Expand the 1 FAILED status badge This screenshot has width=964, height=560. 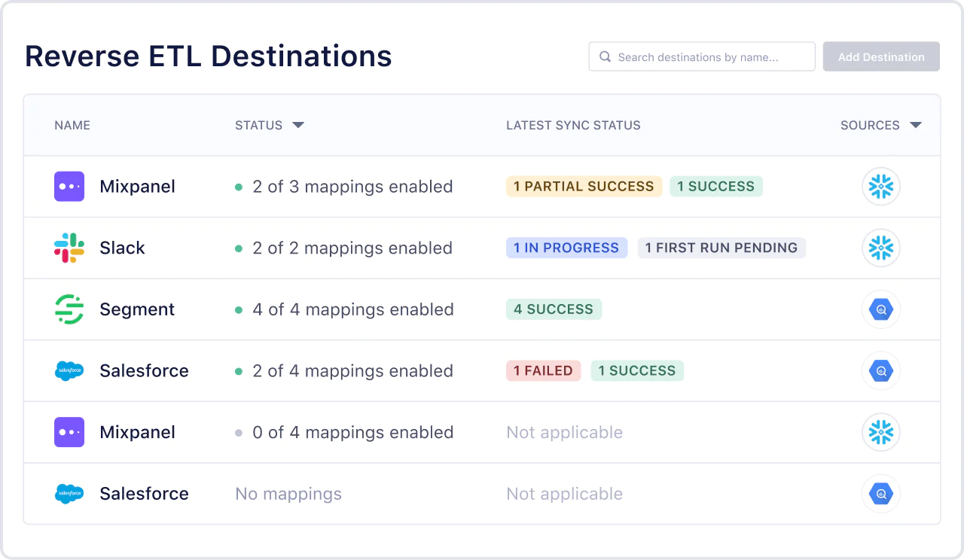point(543,370)
